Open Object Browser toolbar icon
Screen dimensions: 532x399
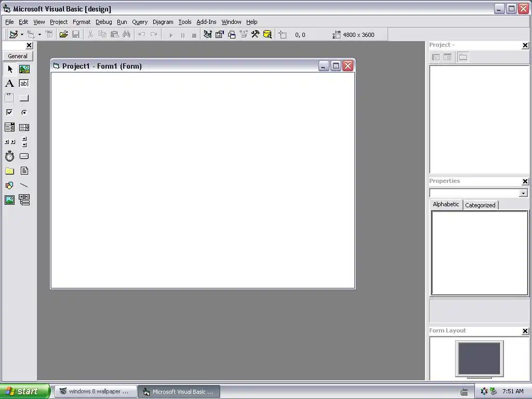pos(244,35)
